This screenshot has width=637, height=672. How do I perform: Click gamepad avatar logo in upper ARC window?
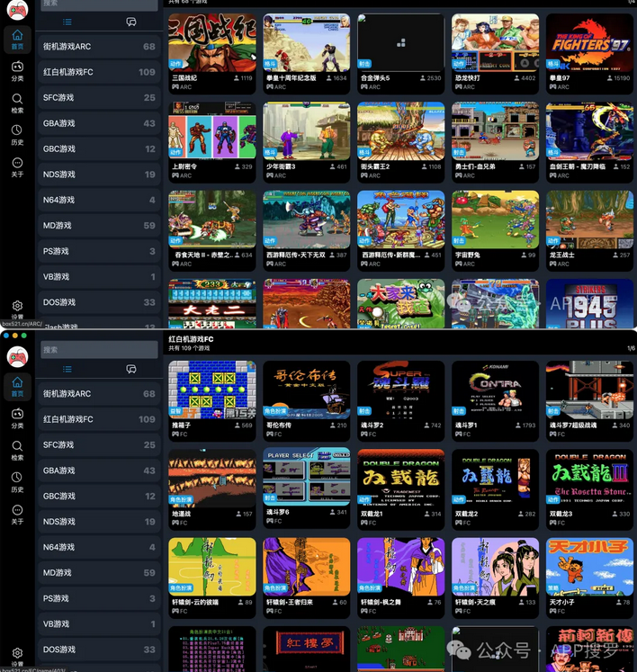click(18, 9)
